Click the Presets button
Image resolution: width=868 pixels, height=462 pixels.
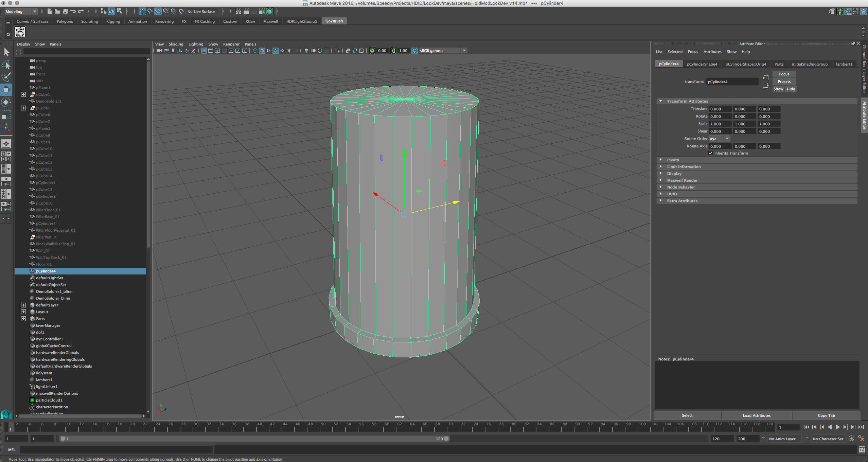(x=784, y=82)
